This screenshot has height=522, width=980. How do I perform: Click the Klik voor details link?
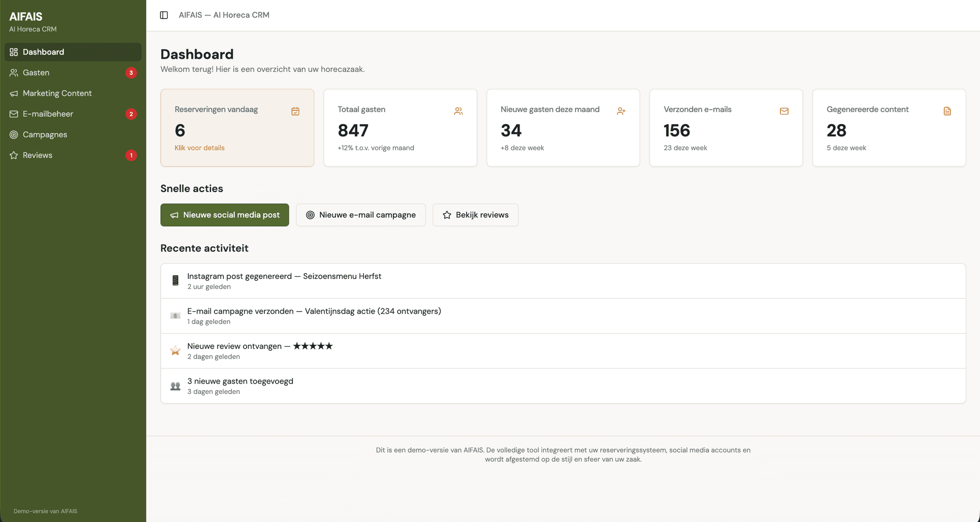(200, 148)
